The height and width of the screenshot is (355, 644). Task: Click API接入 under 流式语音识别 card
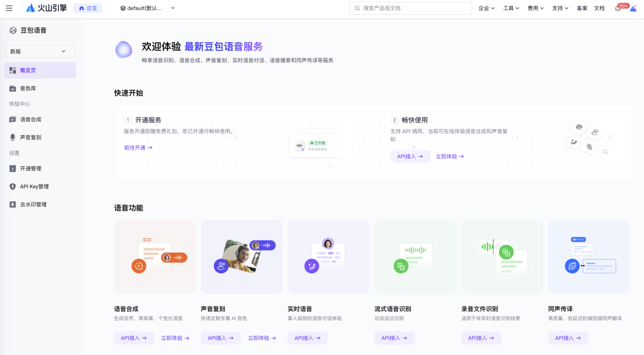pyautogui.click(x=394, y=338)
